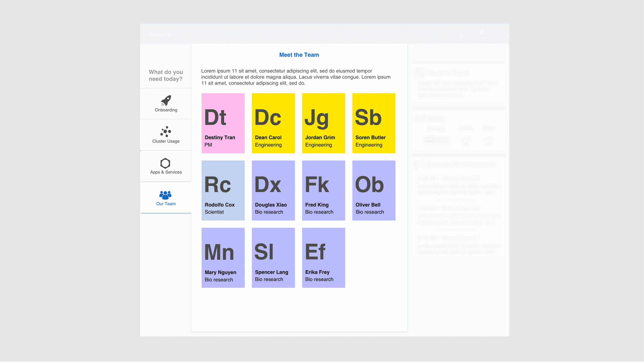Select Dean Carol's Dc card

click(273, 123)
